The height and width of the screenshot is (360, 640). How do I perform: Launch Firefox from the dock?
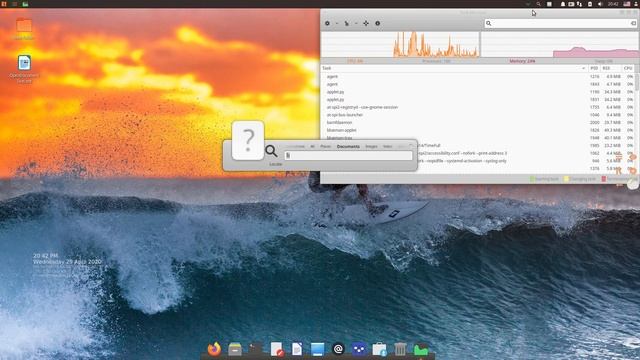click(x=214, y=349)
